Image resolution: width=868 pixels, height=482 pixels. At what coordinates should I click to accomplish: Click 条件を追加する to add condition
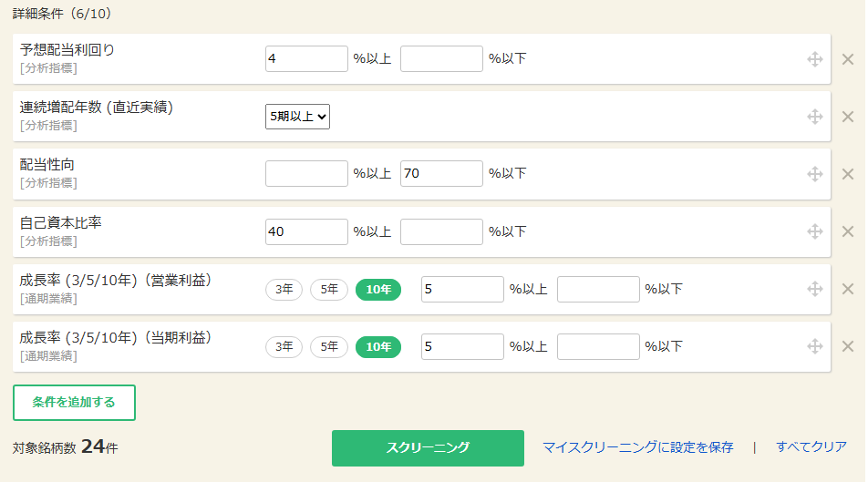click(x=74, y=402)
